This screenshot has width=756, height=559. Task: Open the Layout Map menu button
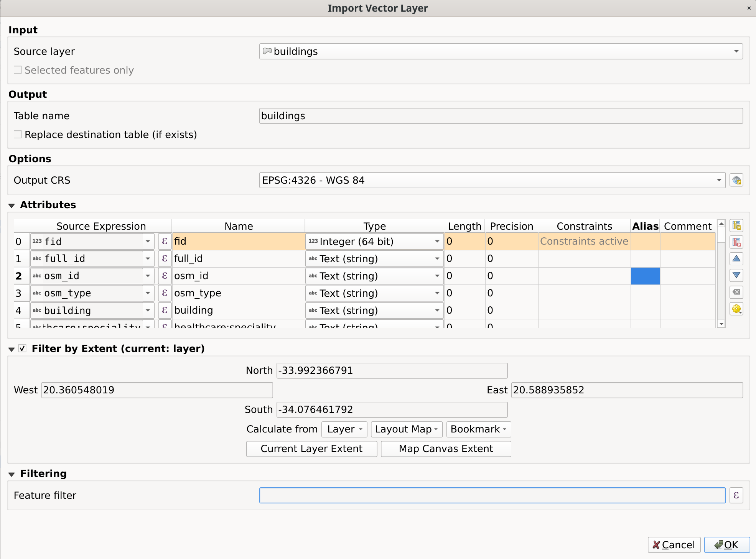tap(406, 429)
